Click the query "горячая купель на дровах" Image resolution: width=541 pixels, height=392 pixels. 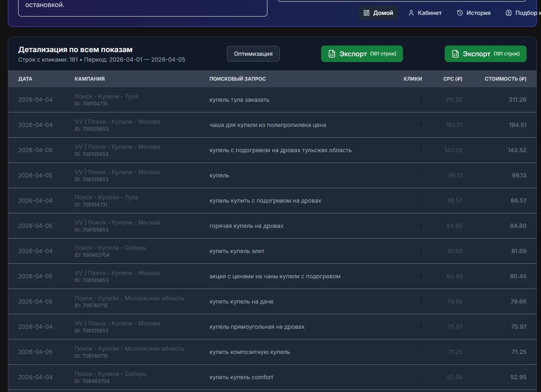(246, 226)
